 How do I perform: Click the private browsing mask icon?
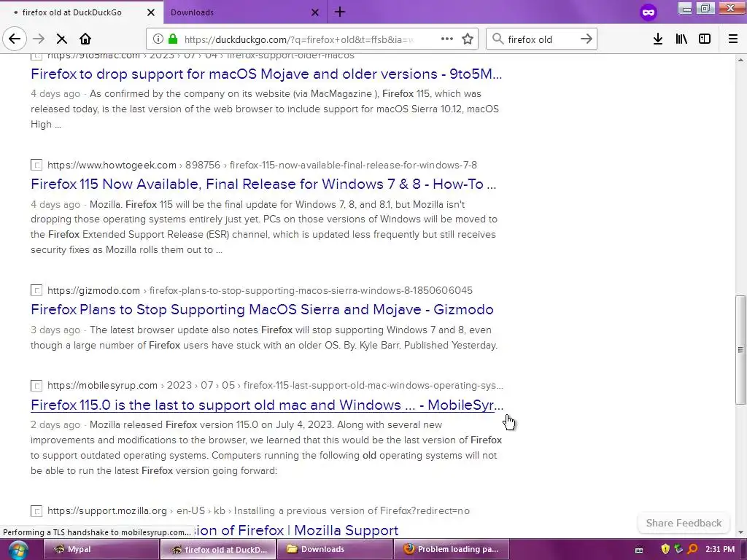click(x=649, y=12)
